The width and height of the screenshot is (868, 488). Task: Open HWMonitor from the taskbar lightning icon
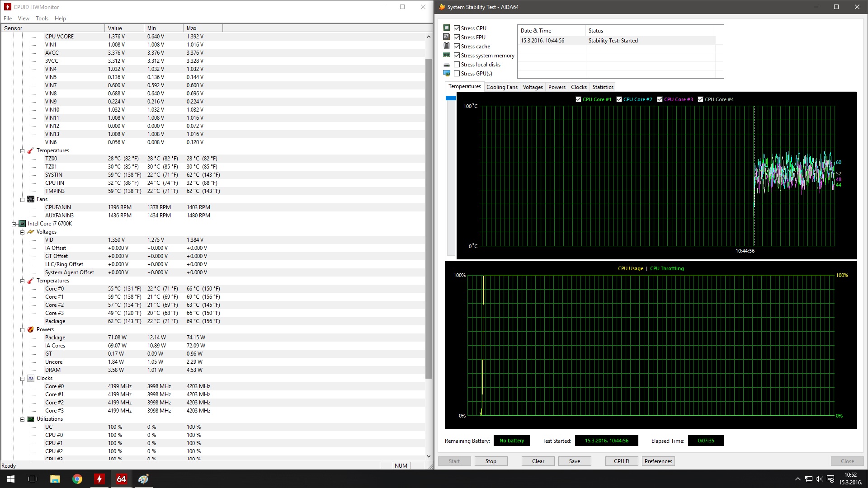click(99, 479)
